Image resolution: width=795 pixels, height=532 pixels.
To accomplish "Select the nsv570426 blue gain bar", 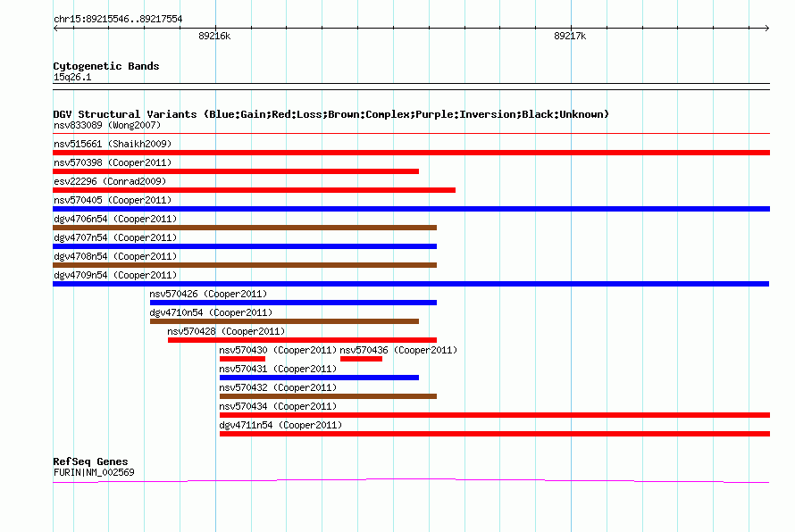I will click(x=294, y=303).
